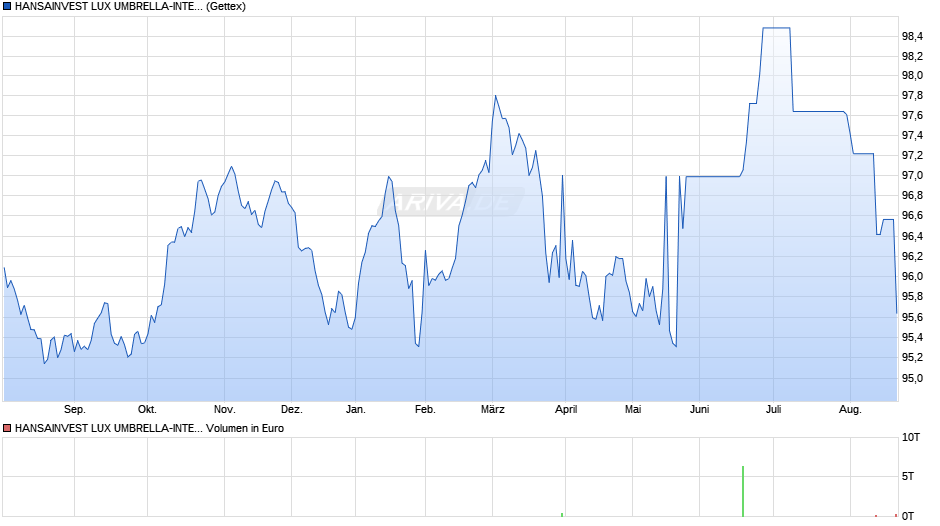Click the blue legend square for HANSAINVEST price

click(x=7, y=7)
